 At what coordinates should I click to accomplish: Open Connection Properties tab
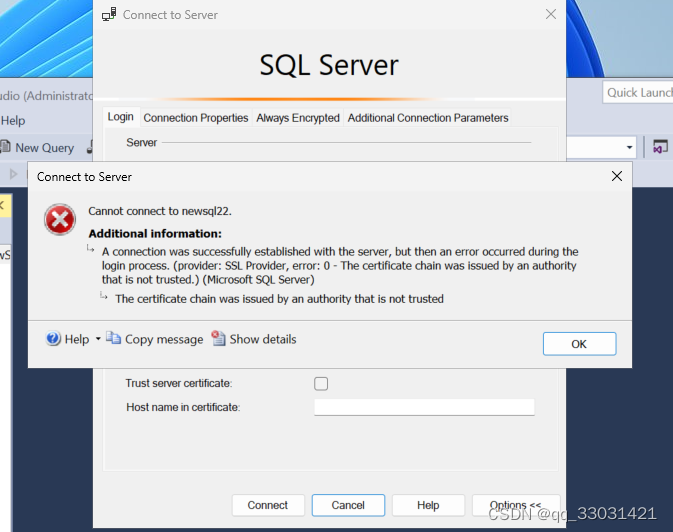(196, 118)
